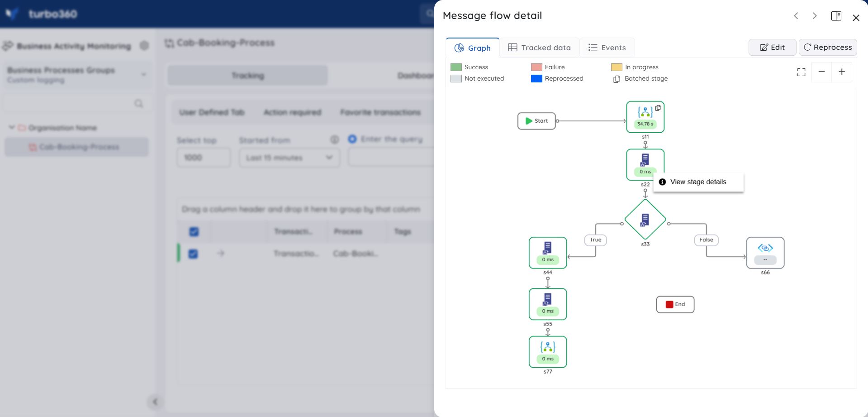This screenshot has height=417, width=868.
Task: Click the Select top input field
Action: [x=204, y=158]
